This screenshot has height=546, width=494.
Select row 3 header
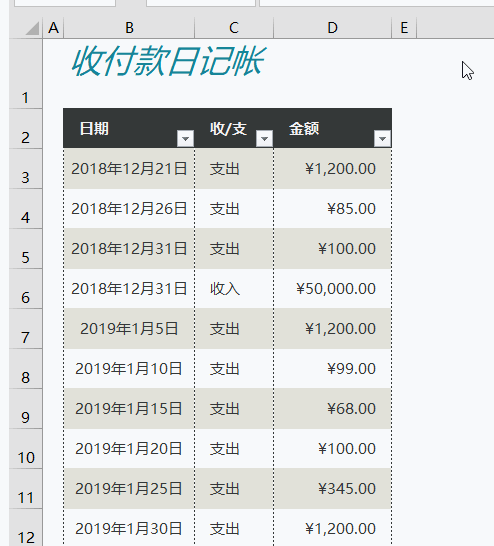click(x=25, y=169)
